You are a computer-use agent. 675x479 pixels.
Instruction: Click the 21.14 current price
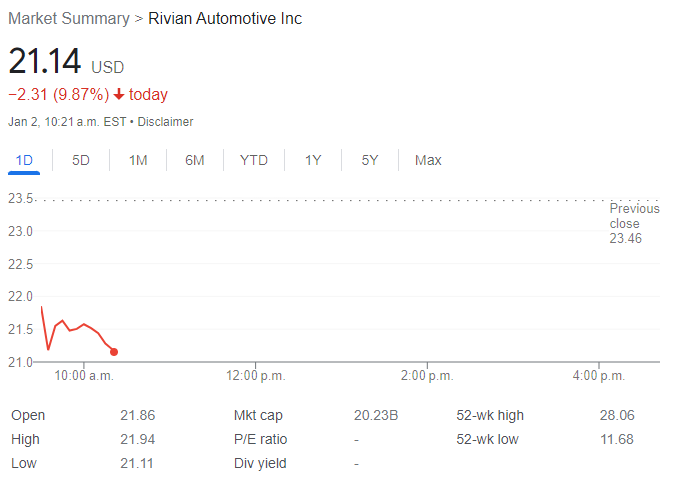point(45,62)
